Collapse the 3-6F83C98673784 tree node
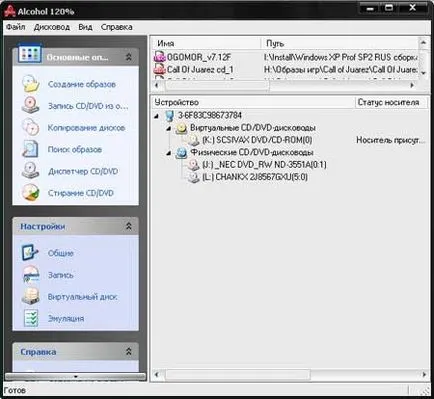434x399 pixels. (157, 116)
